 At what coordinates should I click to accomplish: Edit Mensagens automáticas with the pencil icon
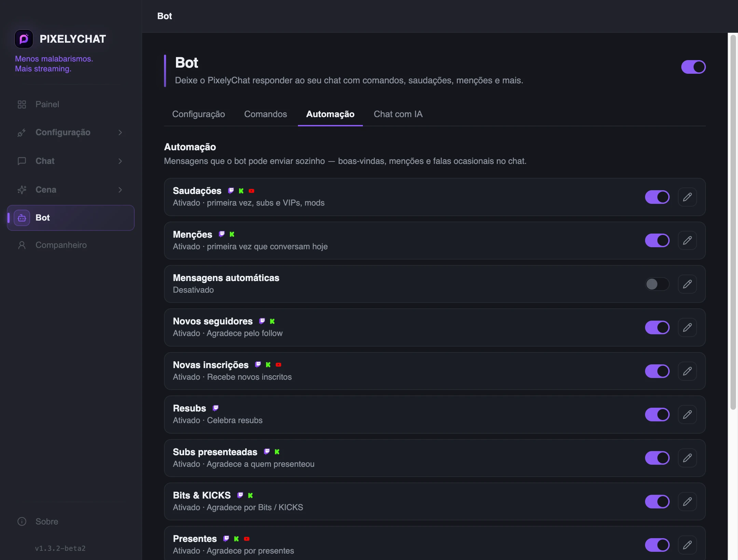pos(687,284)
